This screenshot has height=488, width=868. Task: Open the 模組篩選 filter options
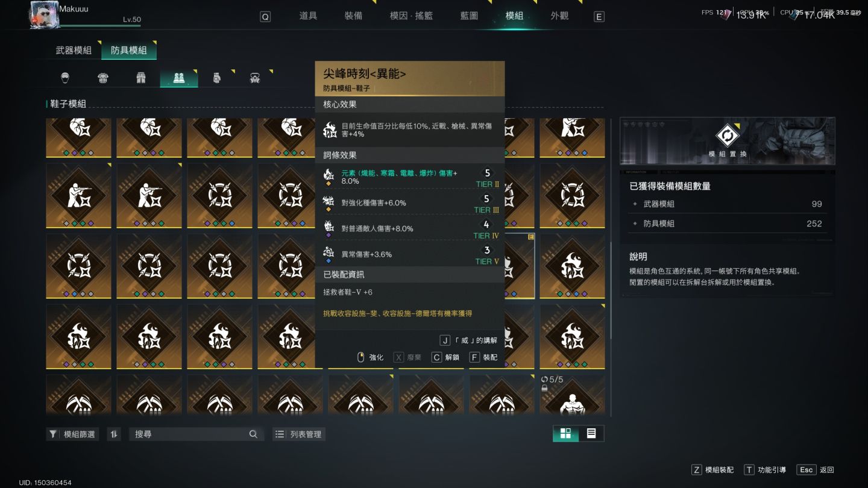(72, 434)
